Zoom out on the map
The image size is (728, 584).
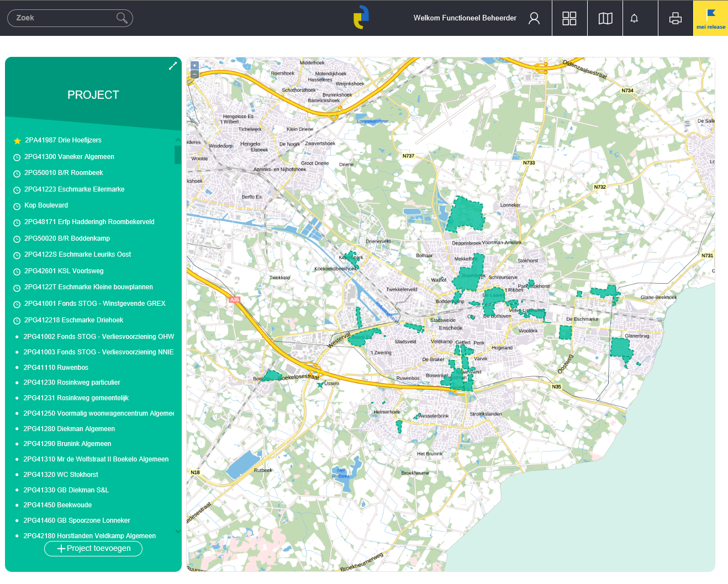point(194,73)
